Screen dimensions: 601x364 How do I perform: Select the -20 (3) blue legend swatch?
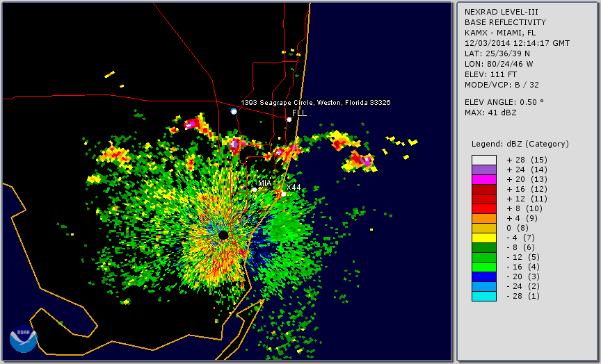click(484, 276)
